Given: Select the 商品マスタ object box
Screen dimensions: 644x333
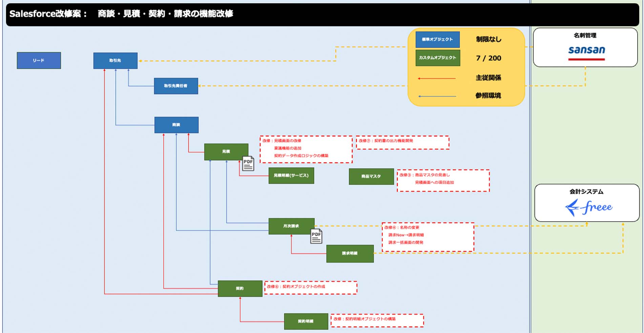Looking at the screenshot, I should [371, 177].
